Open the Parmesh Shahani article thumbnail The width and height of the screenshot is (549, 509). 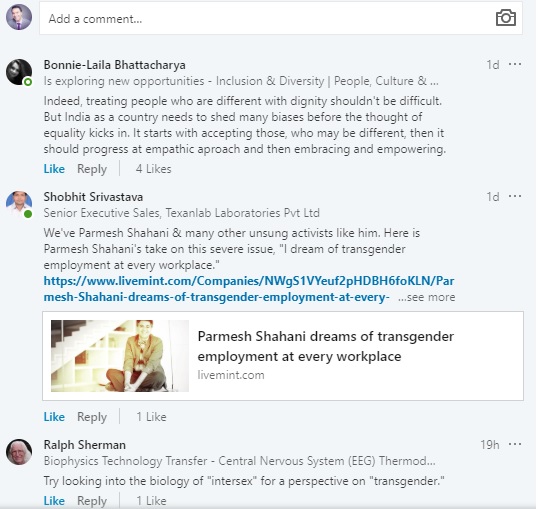(120, 356)
